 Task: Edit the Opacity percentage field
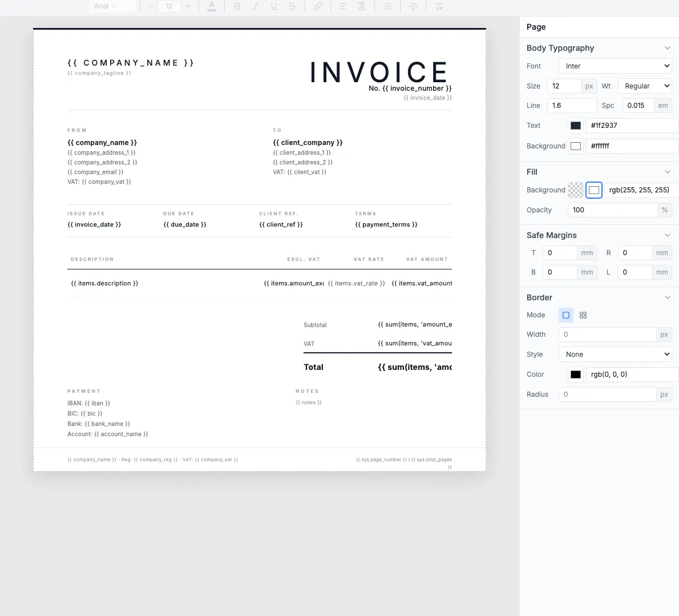(x=612, y=210)
